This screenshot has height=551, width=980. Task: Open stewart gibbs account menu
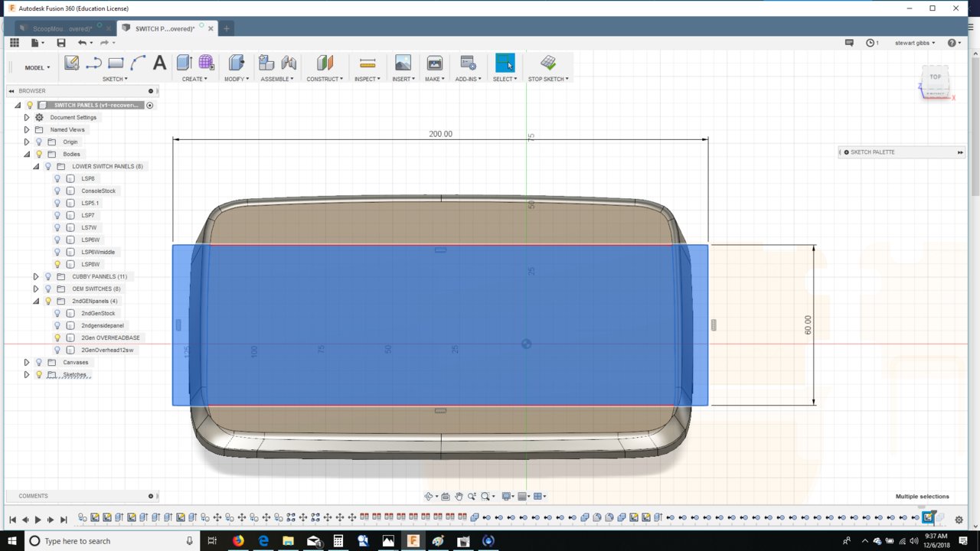tap(916, 43)
